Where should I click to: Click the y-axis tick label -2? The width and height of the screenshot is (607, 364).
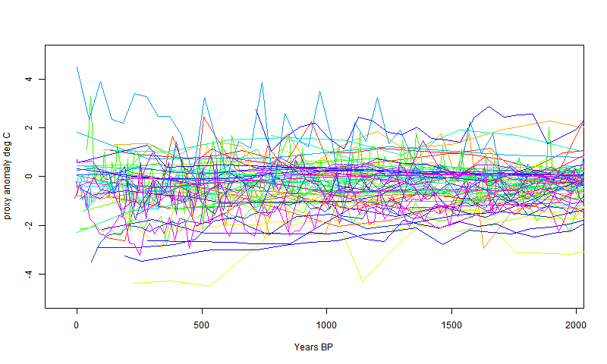(28, 226)
